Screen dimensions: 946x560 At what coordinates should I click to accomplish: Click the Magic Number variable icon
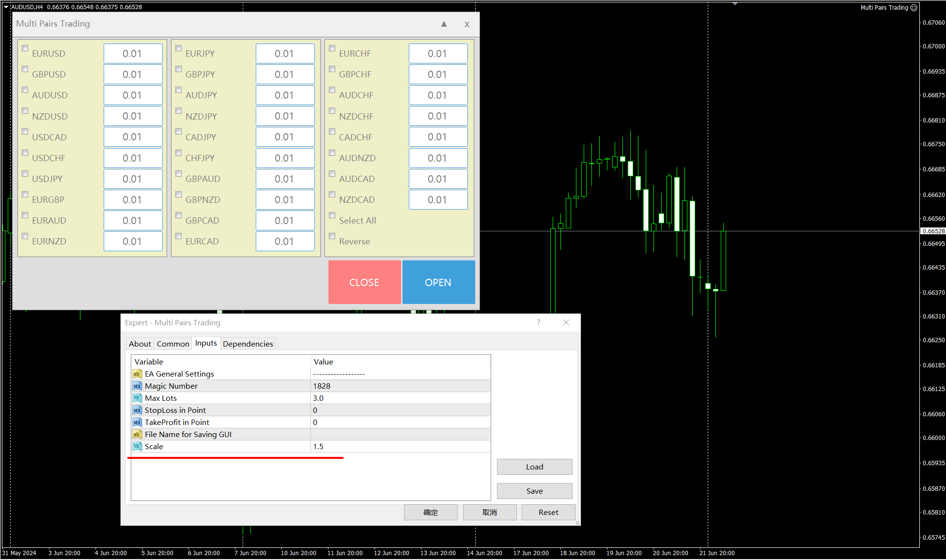[137, 386]
